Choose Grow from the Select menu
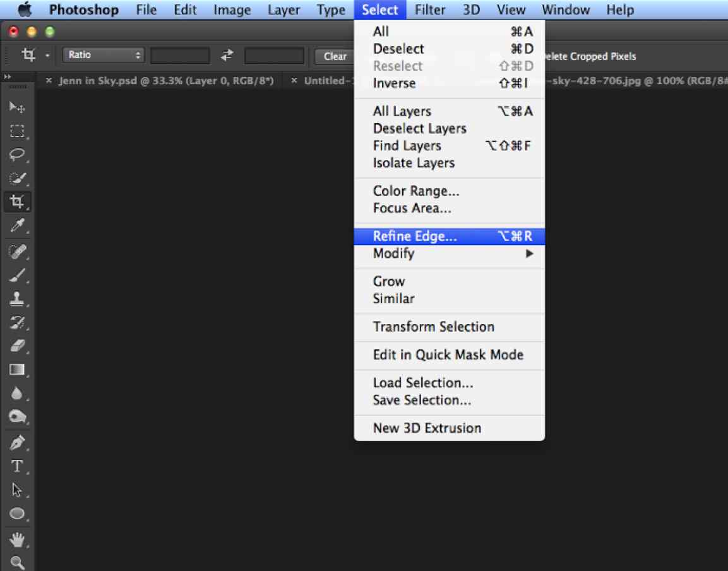 pos(449,281)
